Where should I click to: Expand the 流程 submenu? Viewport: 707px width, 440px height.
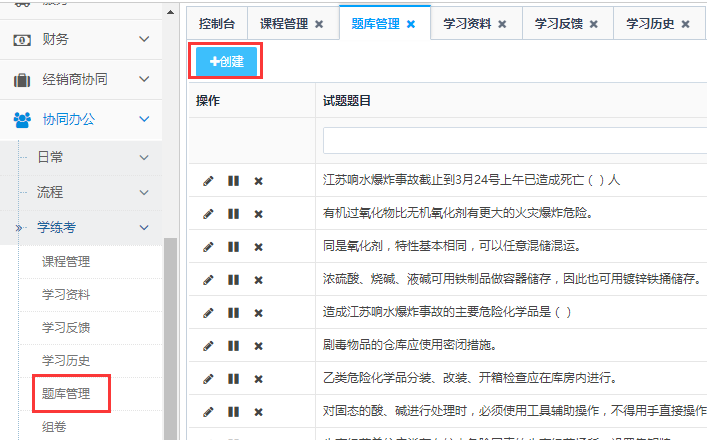point(144,192)
